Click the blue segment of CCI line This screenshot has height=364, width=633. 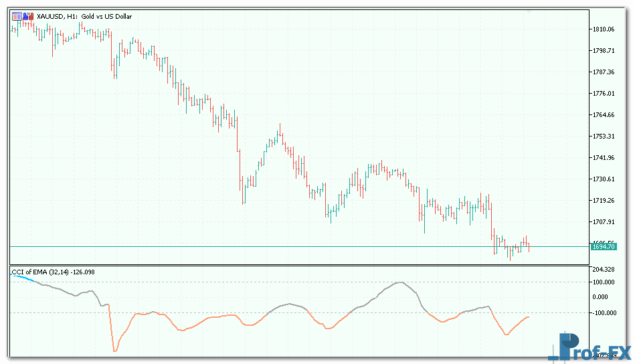tap(23, 278)
